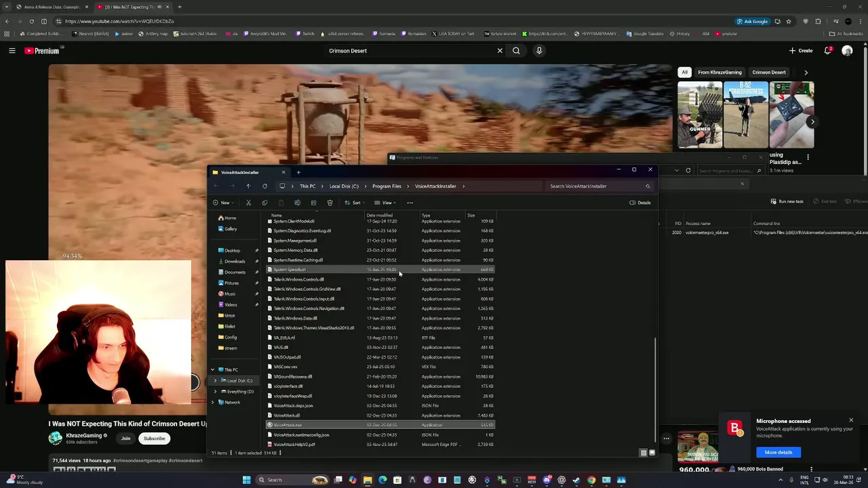Open YouTube notifications bell

point(828,51)
